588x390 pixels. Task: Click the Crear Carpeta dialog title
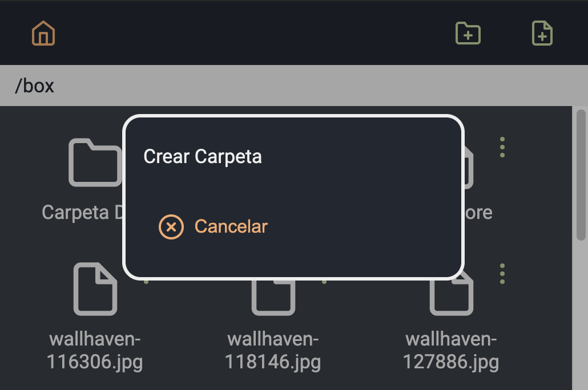203,157
